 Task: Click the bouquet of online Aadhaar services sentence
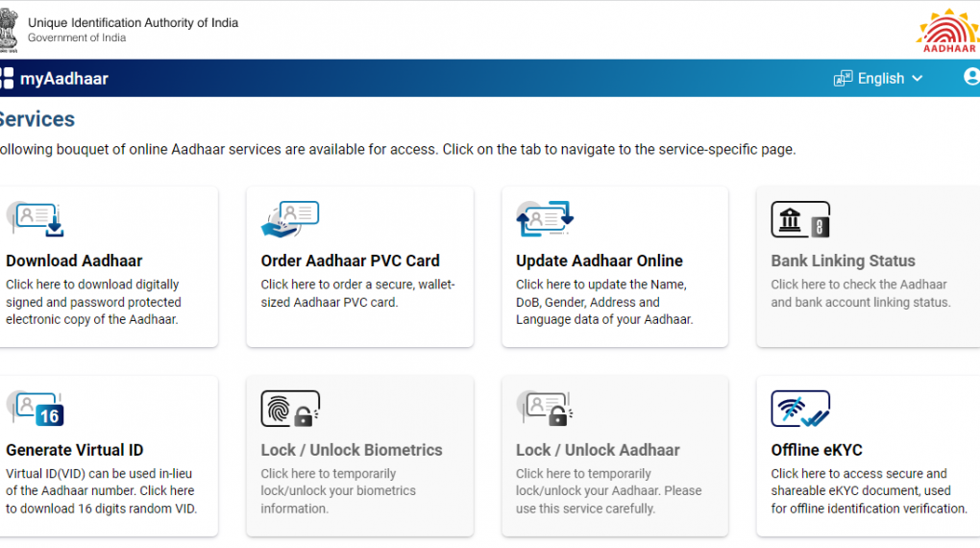click(398, 150)
